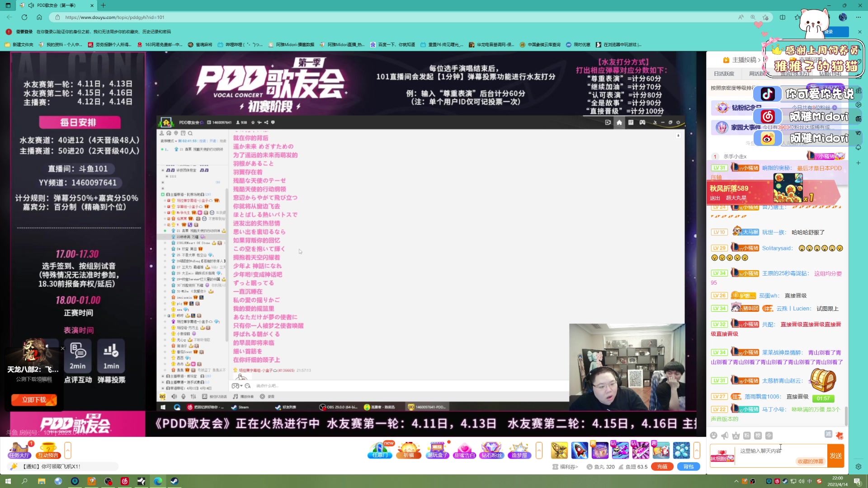
Task: Toggle the speaker icon in YY client
Action: (174, 396)
